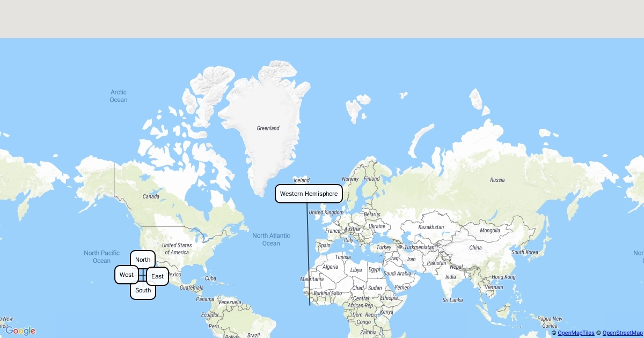Open the OpenMapTiles attribution link
The width and height of the screenshot is (644, 338).
pyautogui.click(x=576, y=333)
